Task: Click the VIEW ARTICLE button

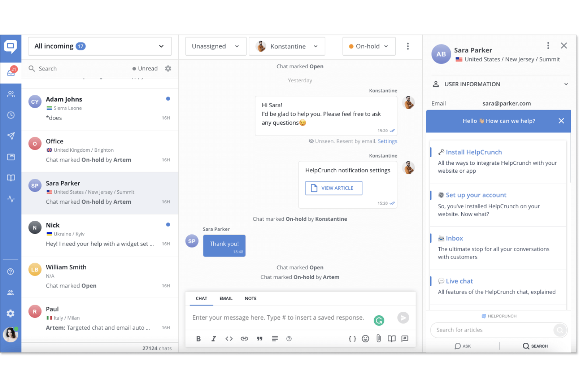Action: 333,188
